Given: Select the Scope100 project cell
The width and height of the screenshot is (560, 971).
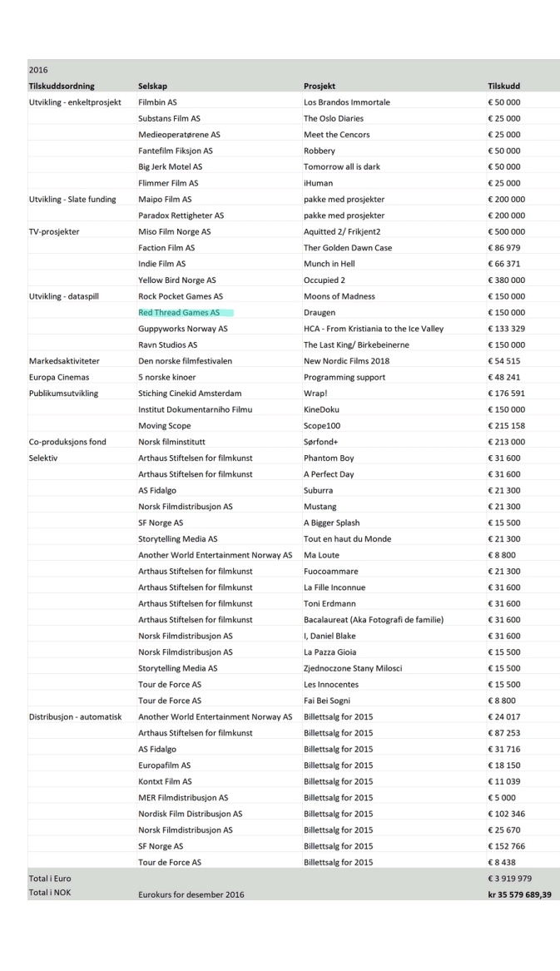Looking at the screenshot, I should pos(322,425).
